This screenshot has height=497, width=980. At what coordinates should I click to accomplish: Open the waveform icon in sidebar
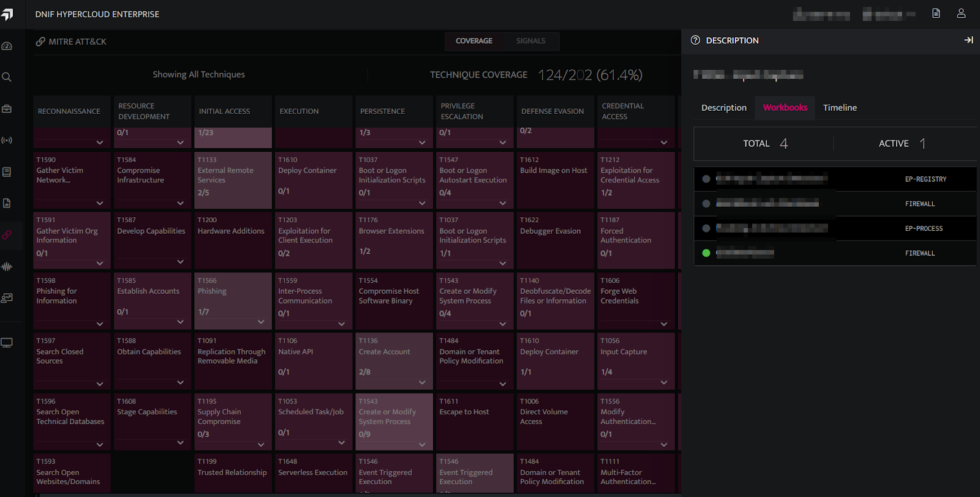point(7,266)
